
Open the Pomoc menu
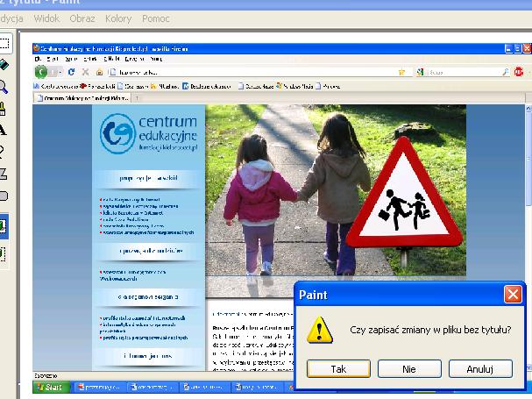click(156, 18)
